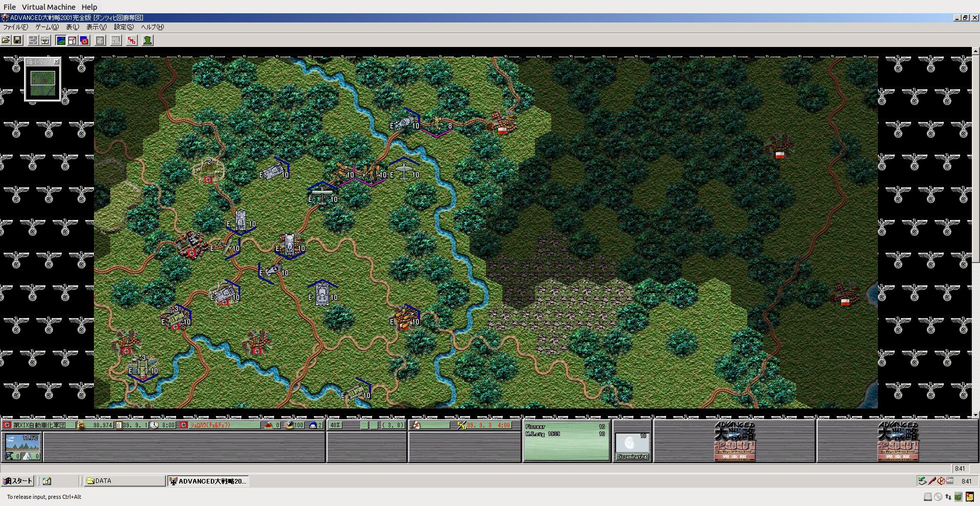This screenshot has width=980, height=506.
Task: Click the map scroll-down arrow
Action: click(975, 415)
